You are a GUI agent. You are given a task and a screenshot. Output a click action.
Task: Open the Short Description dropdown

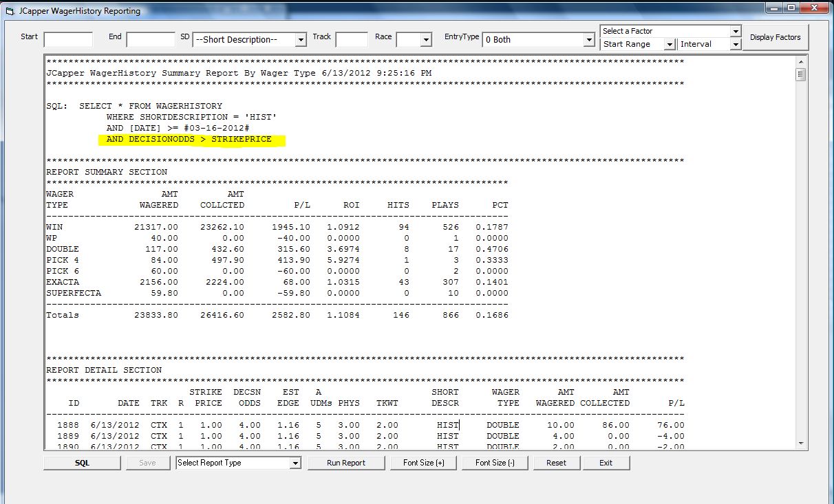coord(300,41)
